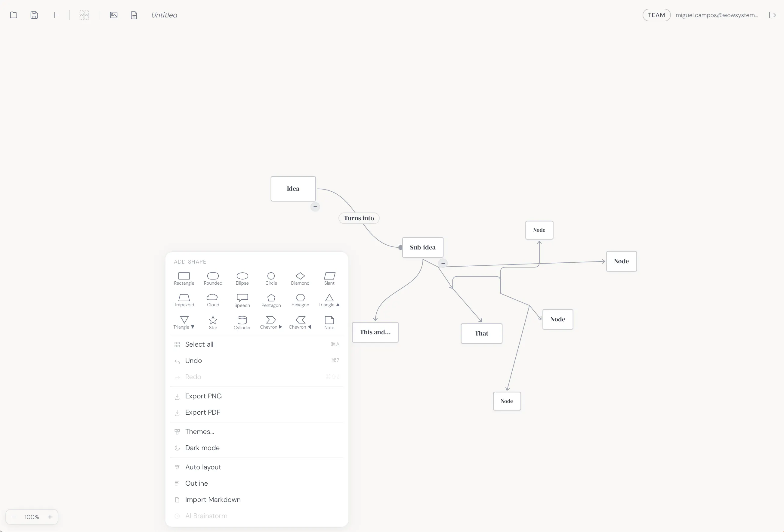
Task: Select the 'This and…' node
Action: pos(375,332)
